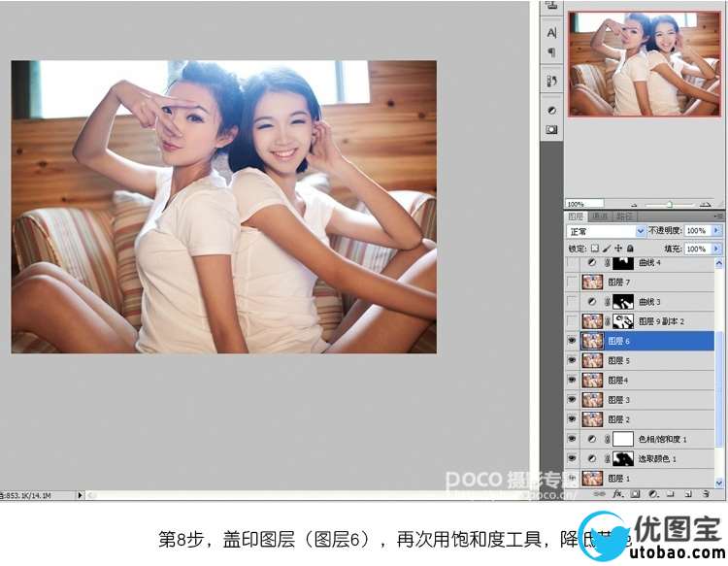Switch to the 图层 tab
Image resolution: width=728 pixels, height=566 pixels.
pyautogui.click(x=576, y=216)
